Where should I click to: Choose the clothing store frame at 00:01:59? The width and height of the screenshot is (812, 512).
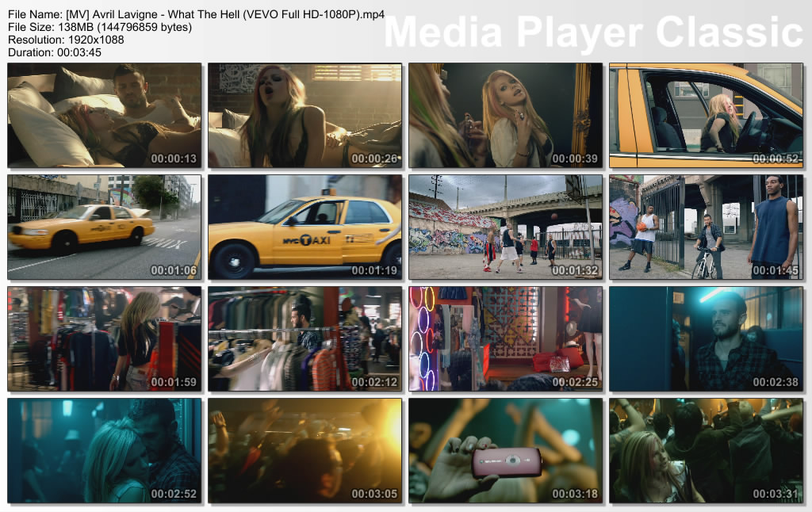click(105, 339)
